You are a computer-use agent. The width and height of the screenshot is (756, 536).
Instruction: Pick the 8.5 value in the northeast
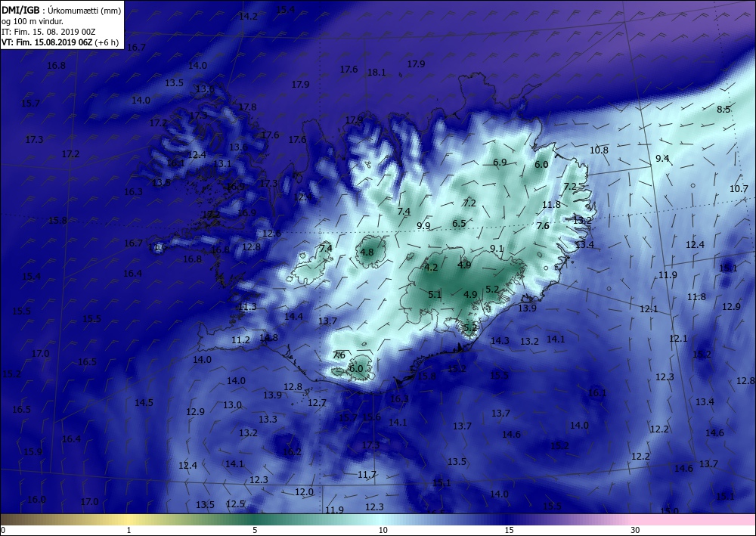pos(723,110)
